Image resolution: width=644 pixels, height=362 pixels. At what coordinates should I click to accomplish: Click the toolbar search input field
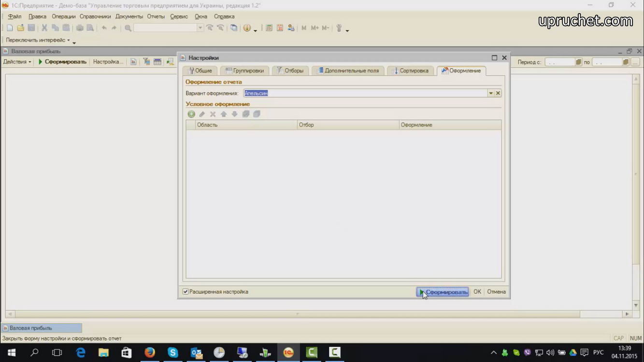click(x=166, y=28)
